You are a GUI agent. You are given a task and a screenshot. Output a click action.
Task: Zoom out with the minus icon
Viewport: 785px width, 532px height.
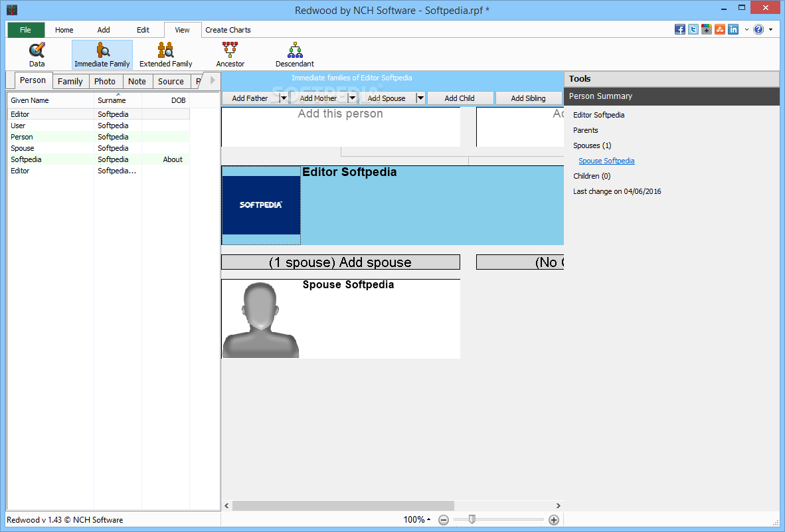tap(444, 520)
